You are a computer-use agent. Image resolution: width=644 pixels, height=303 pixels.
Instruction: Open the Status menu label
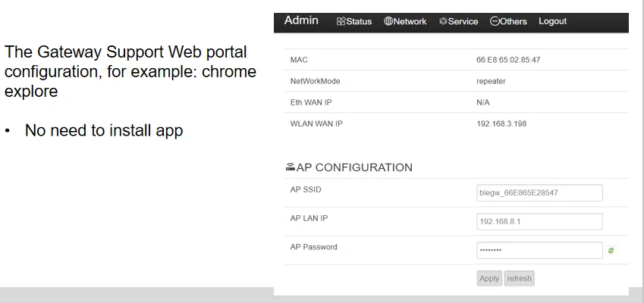pos(359,22)
